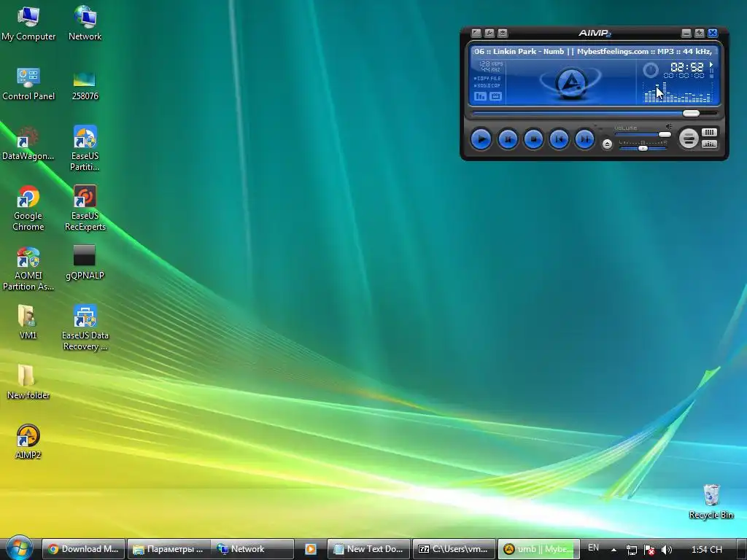Viewport: 747px width, 560px height.
Task: Select EaseUS RecExperts desktop icon
Action: point(85,208)
